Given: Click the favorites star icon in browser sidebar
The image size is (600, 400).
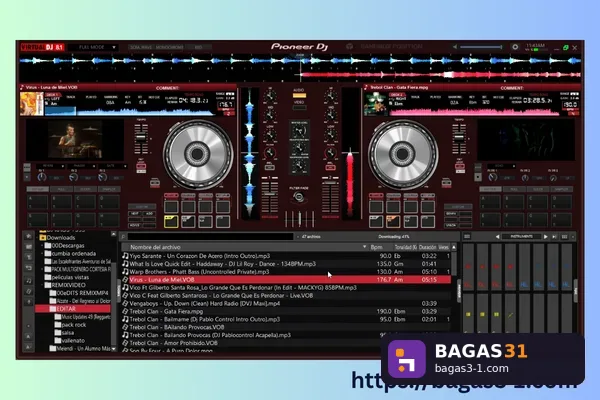Looking at the screenshot, I should [x=28, y=236].
